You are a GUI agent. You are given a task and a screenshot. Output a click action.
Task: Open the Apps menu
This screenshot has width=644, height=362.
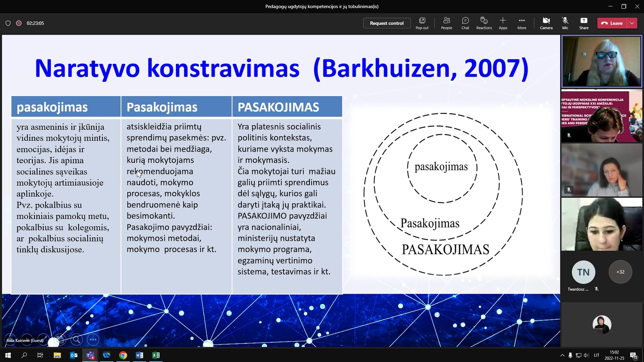pyautogui.click(x=503, y=23)
